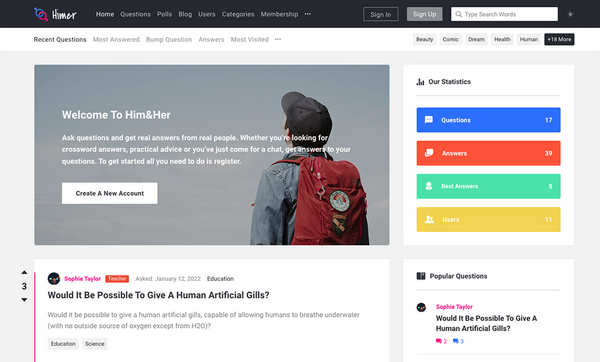Toggle dark mode sun icon in header

pos(570,14)
